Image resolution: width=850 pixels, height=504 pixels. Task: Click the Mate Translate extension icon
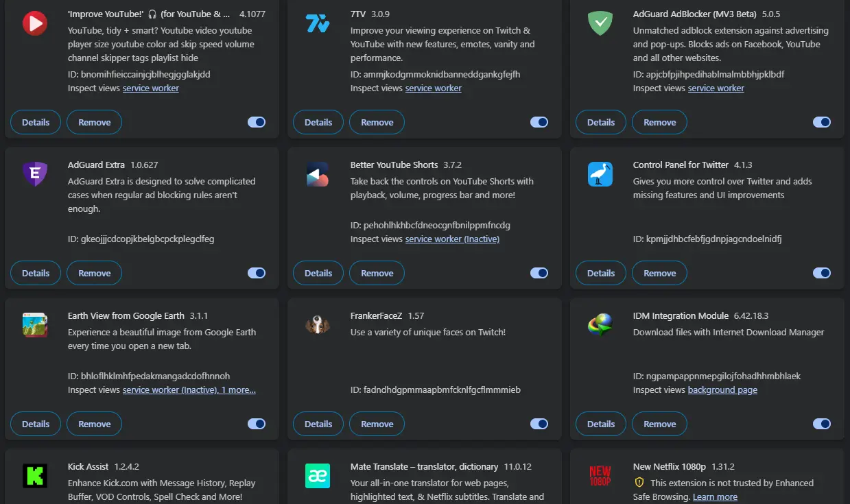[317, 476]
